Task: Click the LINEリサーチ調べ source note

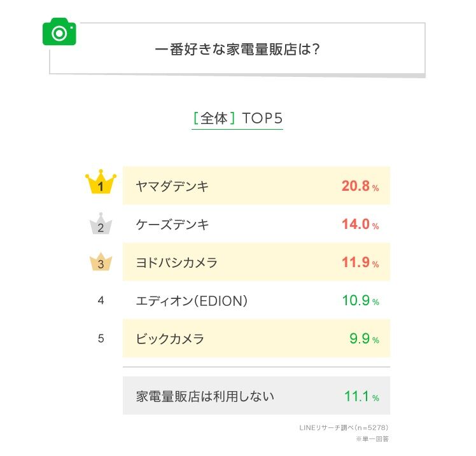Action: pos(344,427)
